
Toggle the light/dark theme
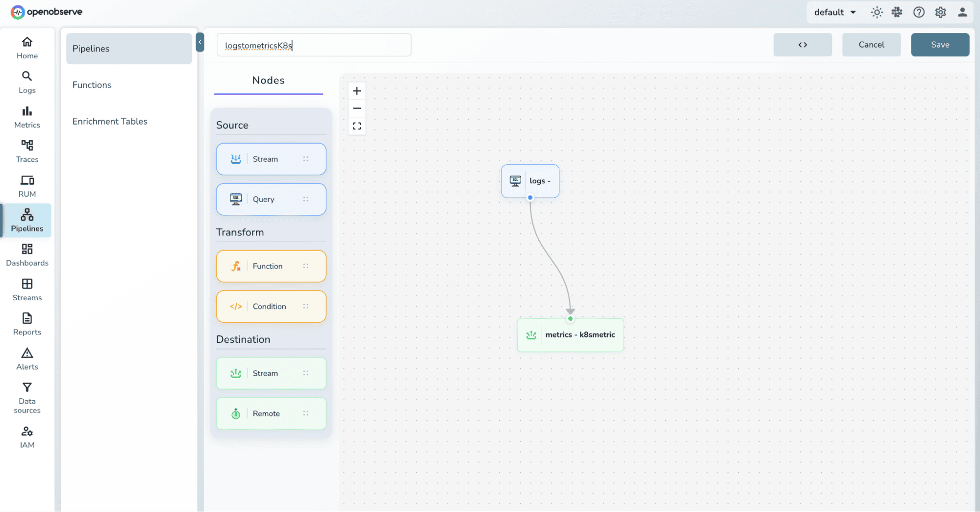point(877,12)
